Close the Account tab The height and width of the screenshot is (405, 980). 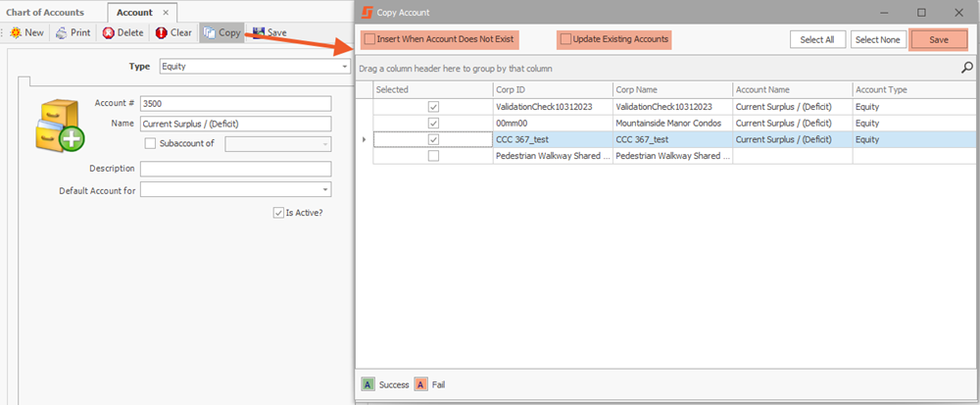click(x=166, y=12)
